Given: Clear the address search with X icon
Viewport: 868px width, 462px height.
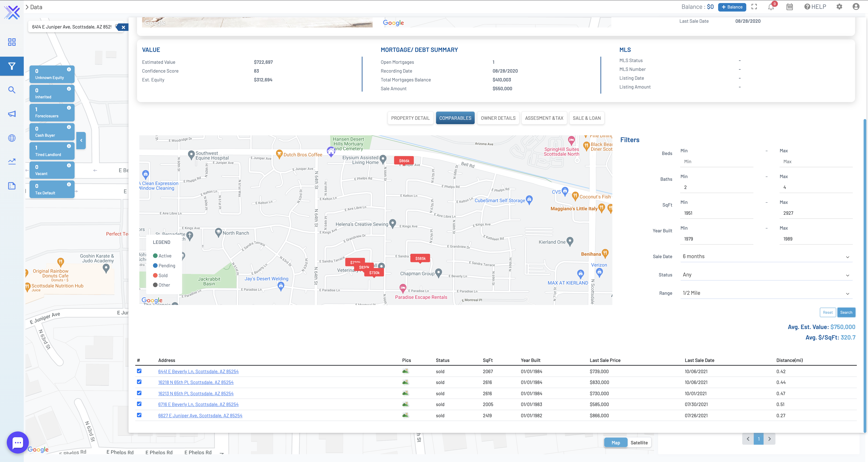Looking at the screenshot, I should tap(123, 27).
